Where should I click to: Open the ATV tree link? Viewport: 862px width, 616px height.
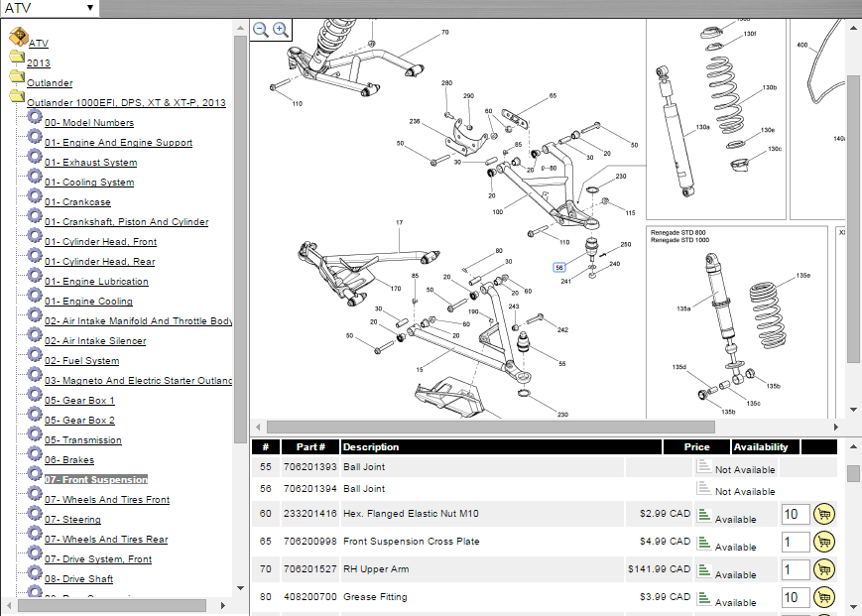pos(39,44)
